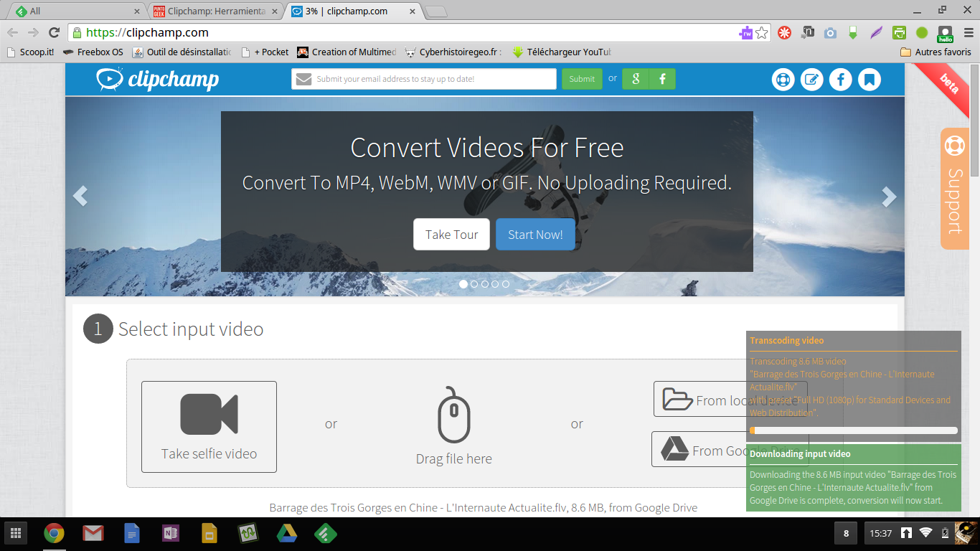Screen dimensions: 980x551
Task: Click the green circle extension icon
Action: coord(922,32)
